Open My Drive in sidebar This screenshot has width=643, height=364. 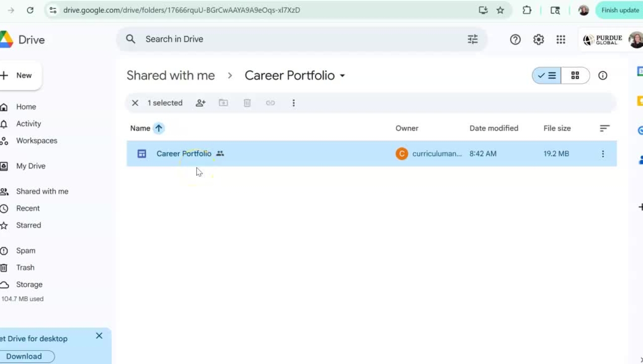tap(31, 166)
